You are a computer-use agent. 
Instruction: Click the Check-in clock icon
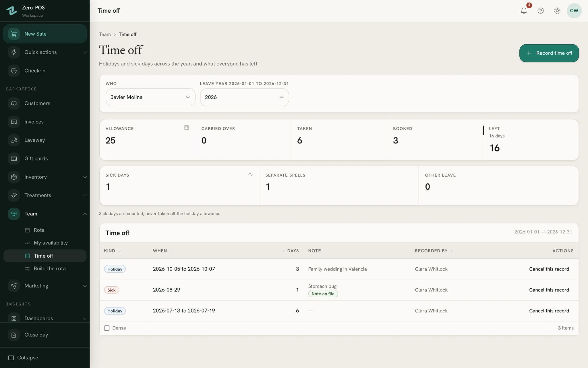(14, 71)
